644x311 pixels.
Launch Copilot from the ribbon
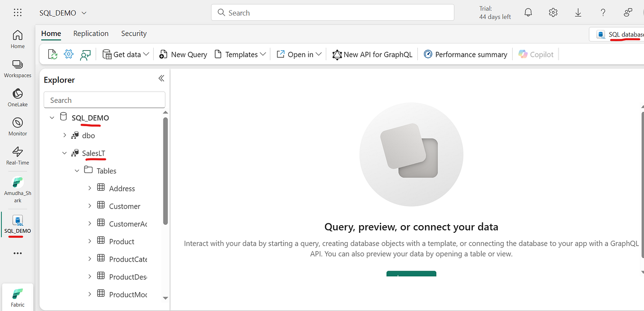[536, 54]
